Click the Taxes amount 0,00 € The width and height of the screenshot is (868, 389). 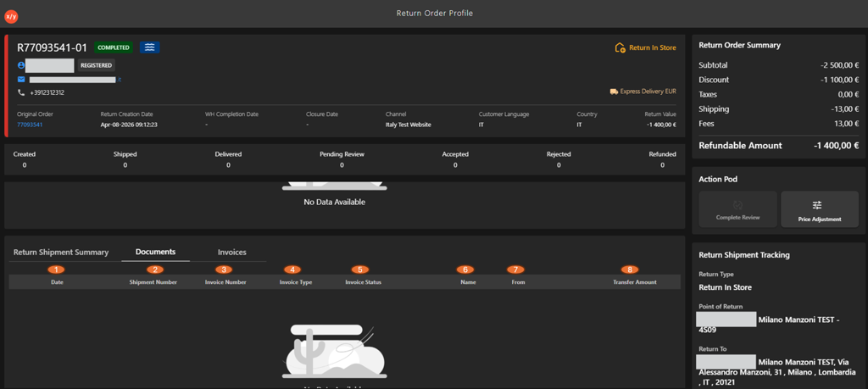coord(849,94)
